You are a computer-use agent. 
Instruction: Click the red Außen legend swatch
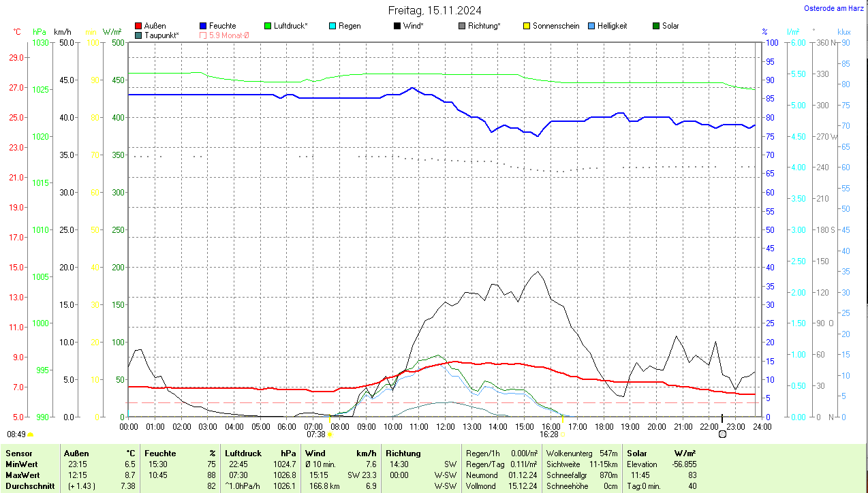pos(139,27)
